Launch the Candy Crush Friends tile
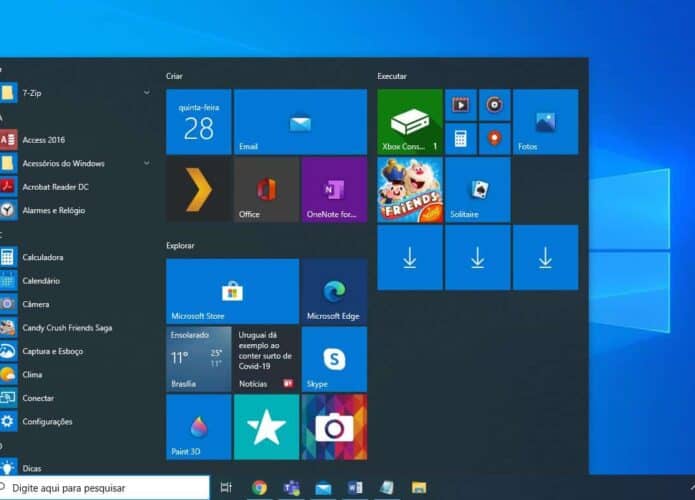Image resolution: width=695 pixels, height=500 pixels. [410, 190]
